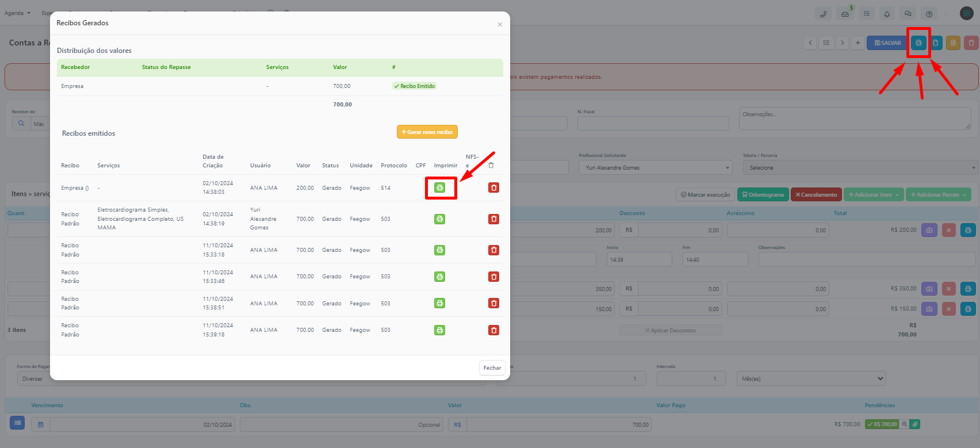Image resolution: width=980 pixels, height=448 pixels.
Task: Click the Fim time field showing 14:40
Action: (x=715, y=259)
